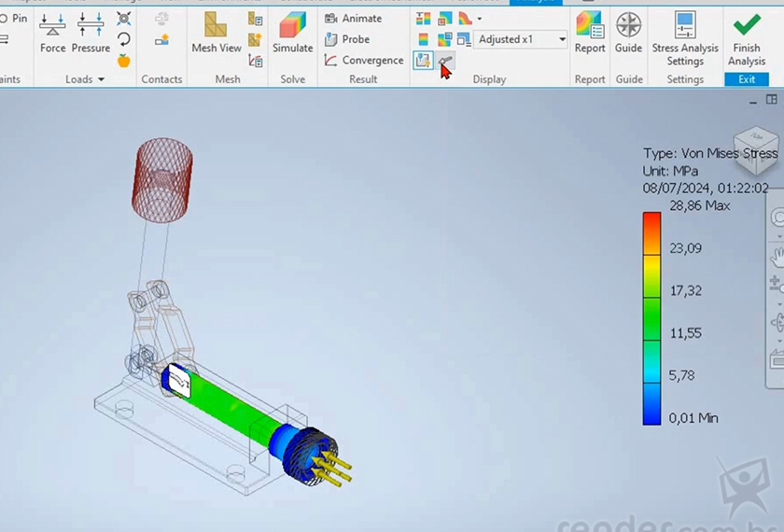The image size is (784, 532).
Task: Open Stress Analysis Settings
Action: click(685, 37)
